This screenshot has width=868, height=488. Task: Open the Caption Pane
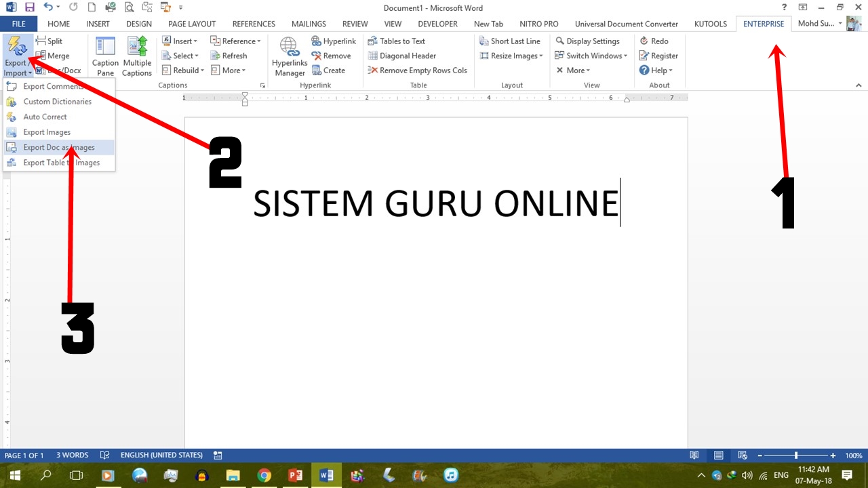point(105,56)
